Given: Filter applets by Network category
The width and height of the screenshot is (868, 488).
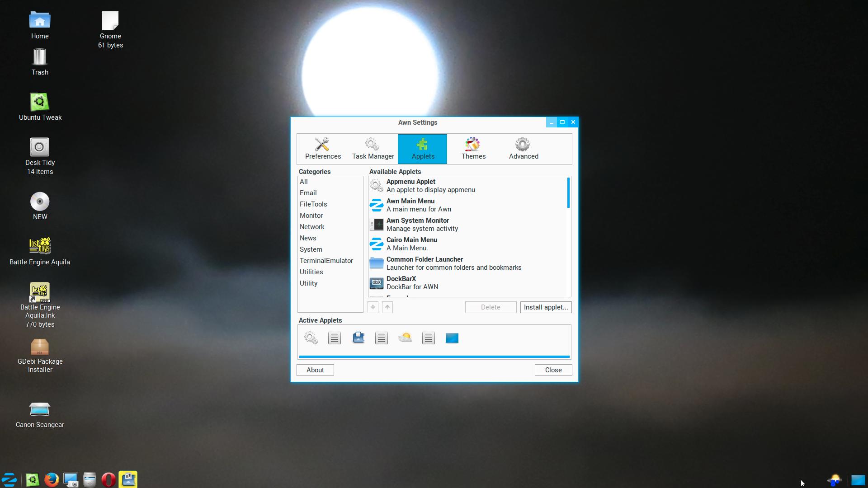Looking at the screenshot, I should tap(312, 227).
